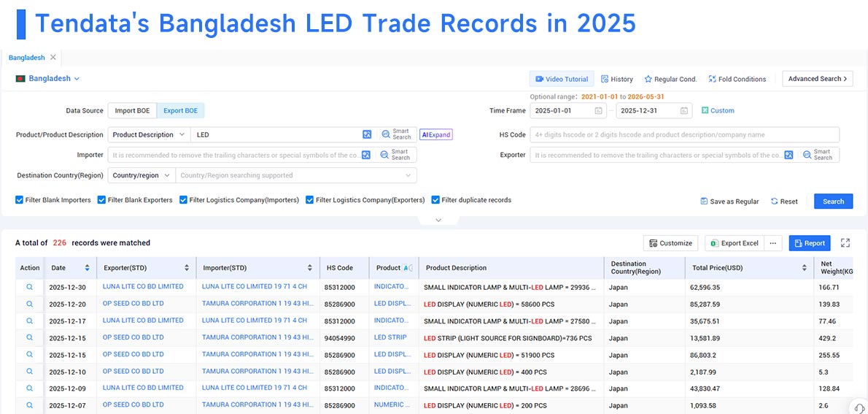This screenshot has width=868, height=414.
Task: View details of the 2025-12-20 record
Action: click(29, 304)
